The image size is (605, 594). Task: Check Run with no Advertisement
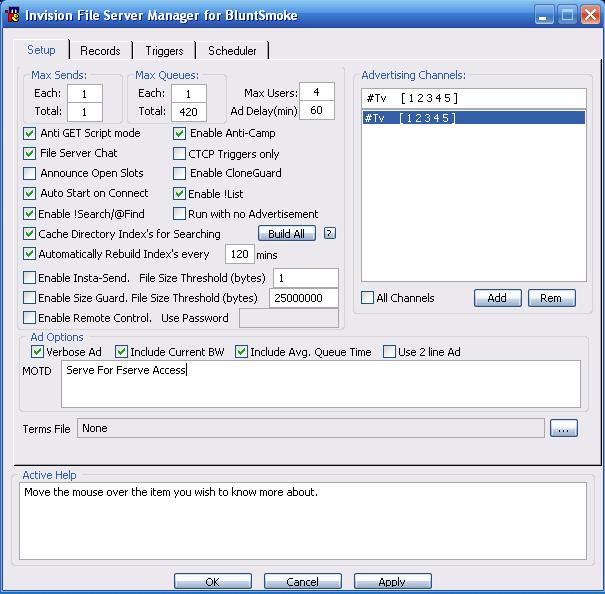coord(179,213)
